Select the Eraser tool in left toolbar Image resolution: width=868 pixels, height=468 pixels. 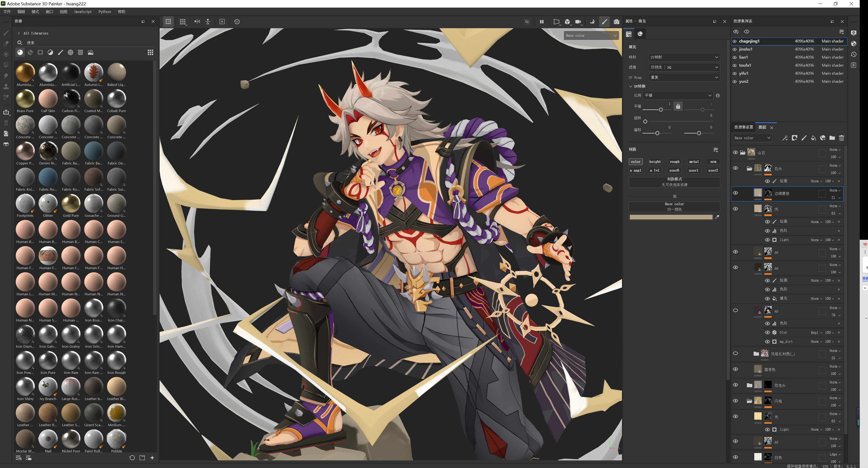(6, 43)
